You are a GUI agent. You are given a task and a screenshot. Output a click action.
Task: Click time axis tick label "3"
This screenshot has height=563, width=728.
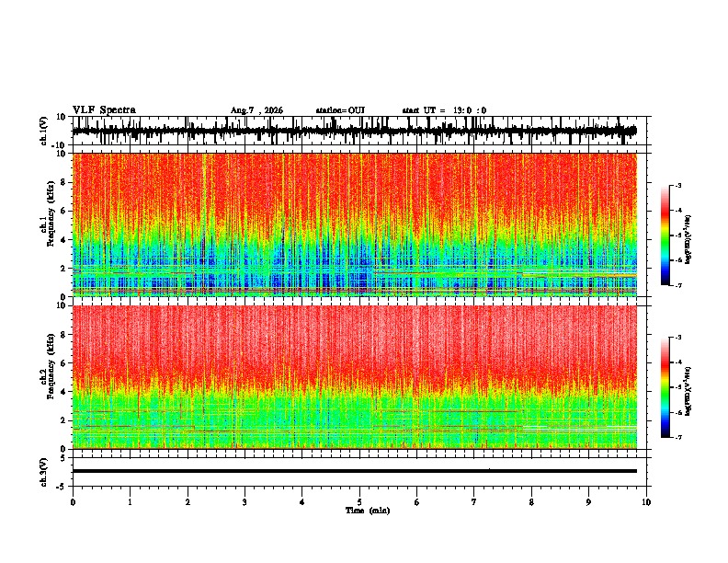click(x=245, y=502)
